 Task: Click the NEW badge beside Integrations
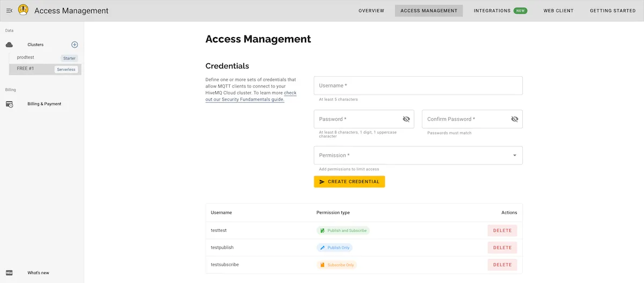tap(520, 11)
